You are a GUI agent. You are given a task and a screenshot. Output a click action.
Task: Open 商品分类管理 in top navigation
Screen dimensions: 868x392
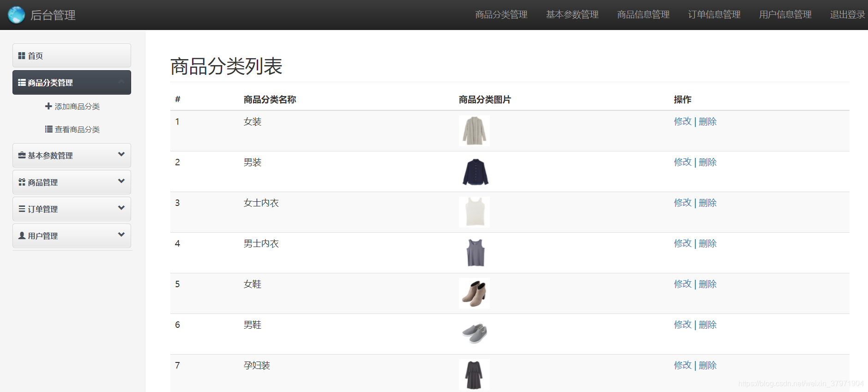(x=501, y=15)
